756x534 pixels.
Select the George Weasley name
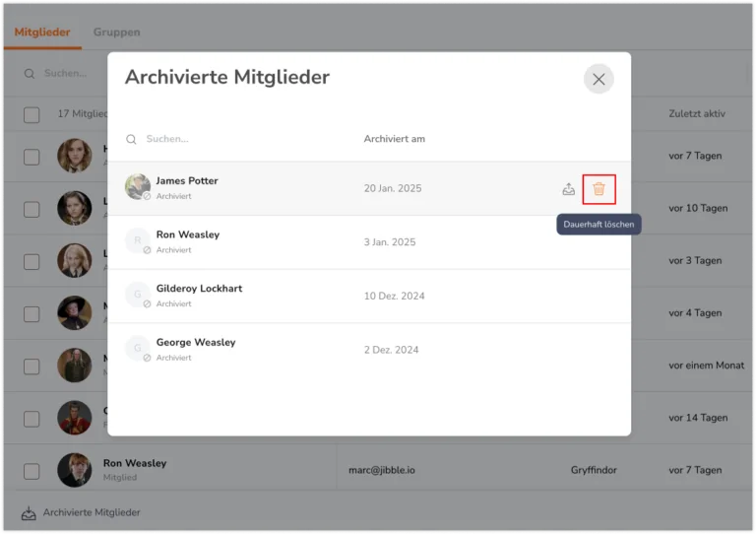(x=196, y=342)
